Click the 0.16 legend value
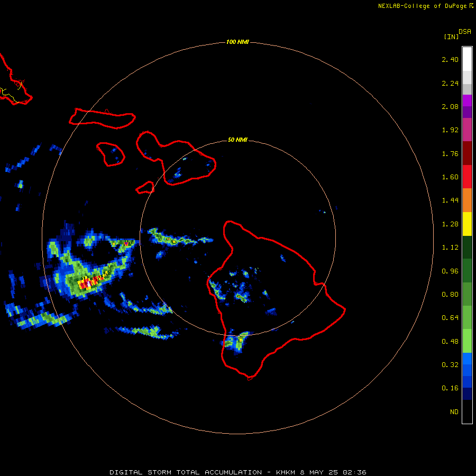Image resolution: width=476 pixels, height=476 pixels. (450, 388)
